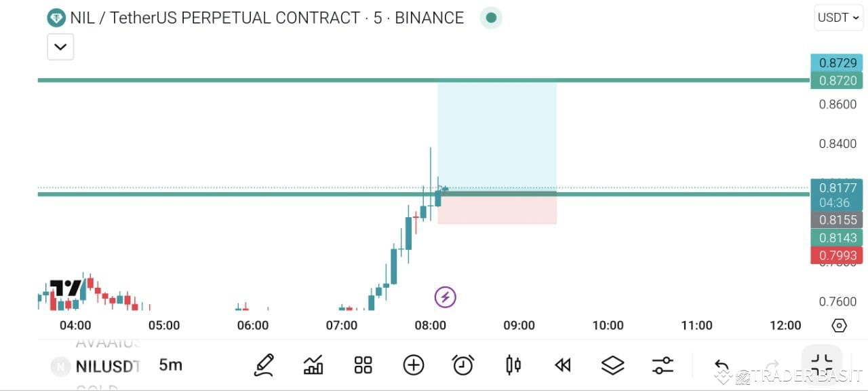Open the object tree layers icon
Viewport: 868px width, 391px height.
[613, 365]
